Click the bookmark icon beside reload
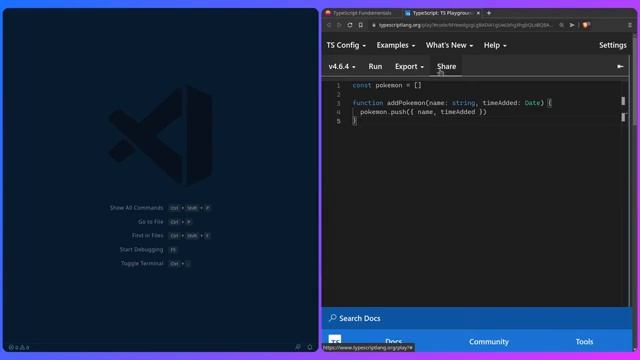The image size is (640, 360). [x=361, y=25]
